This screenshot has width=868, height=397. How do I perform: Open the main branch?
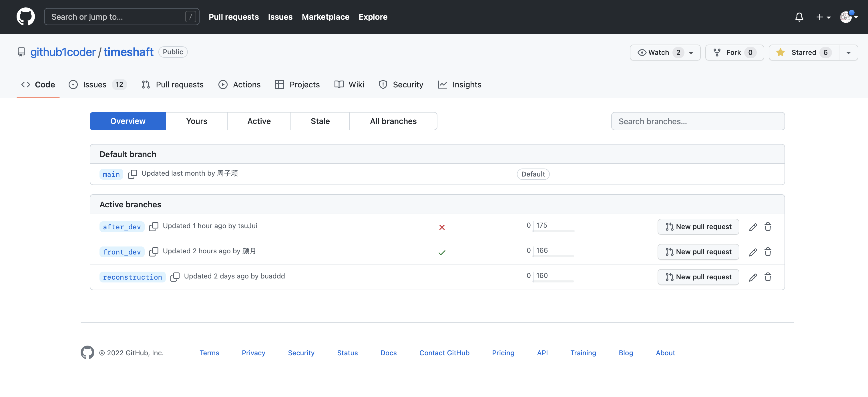[x=111, y=174]
